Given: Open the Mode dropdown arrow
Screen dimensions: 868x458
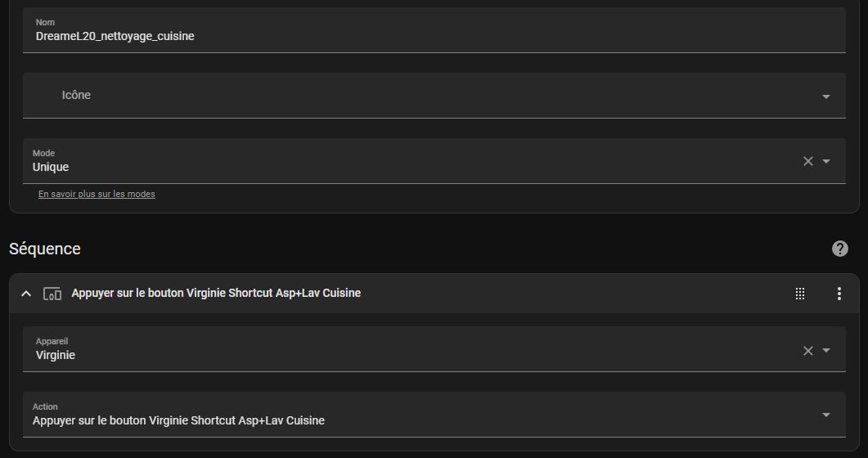Looking at the screenshot, I should click(x=825, y=161).
